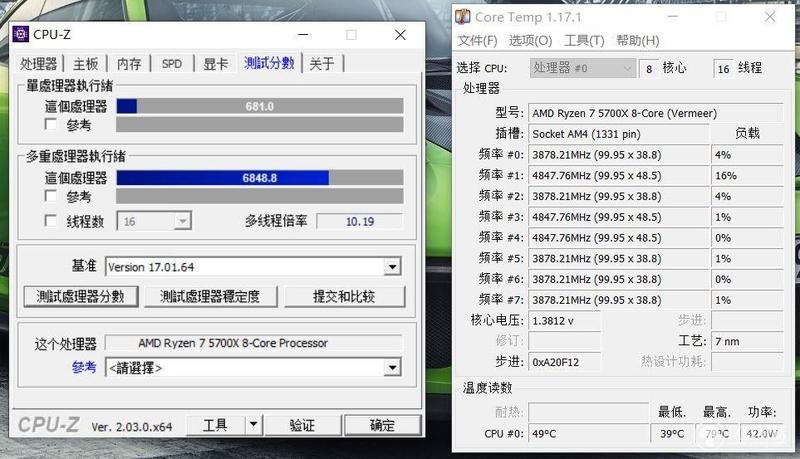Open the 帮助(H) menu in Core Temp

(x=638, y=40)
